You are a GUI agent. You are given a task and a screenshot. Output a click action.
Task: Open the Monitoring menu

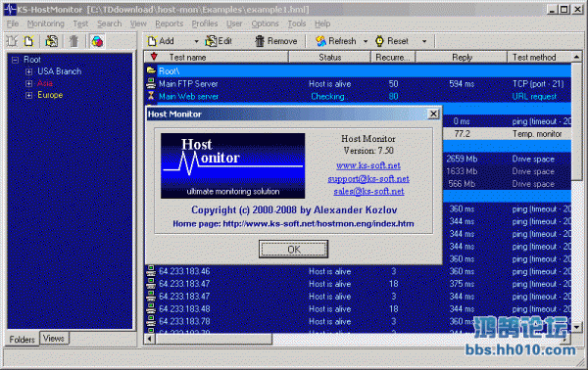click(x=45, y=23)
